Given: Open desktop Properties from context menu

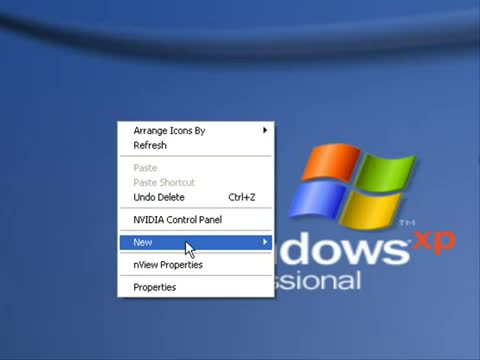Looking at the screenshot, I should point(196,287).
